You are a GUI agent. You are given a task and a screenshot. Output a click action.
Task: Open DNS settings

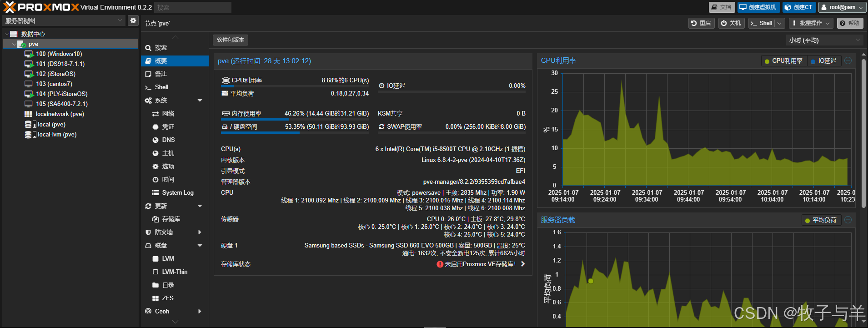coord(175,140)
